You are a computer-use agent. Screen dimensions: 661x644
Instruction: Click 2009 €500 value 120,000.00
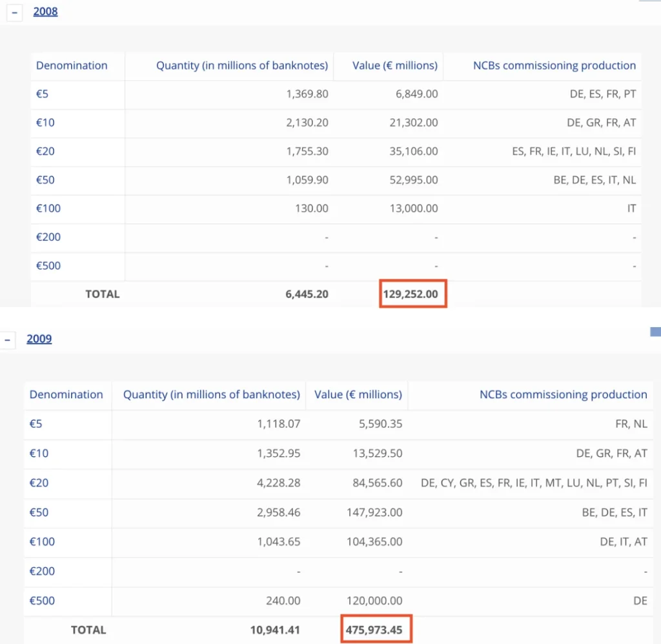coord(374,601)
